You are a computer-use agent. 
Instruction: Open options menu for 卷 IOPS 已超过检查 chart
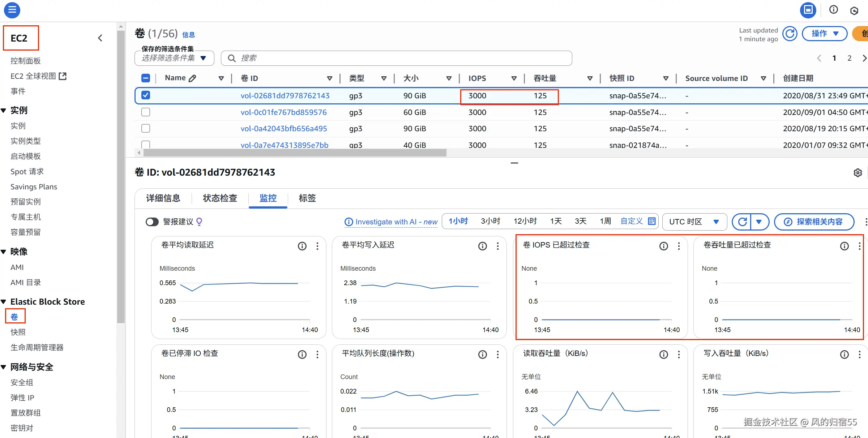tap(679, 246)
